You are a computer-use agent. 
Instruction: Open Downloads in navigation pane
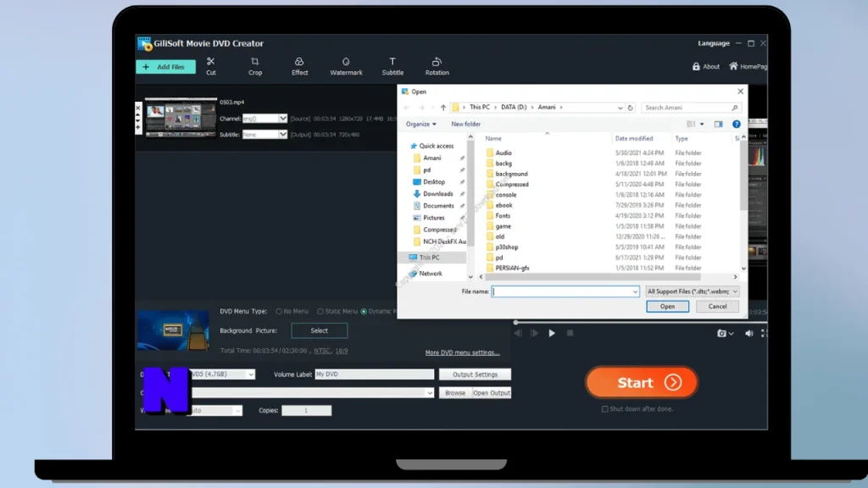437,194
